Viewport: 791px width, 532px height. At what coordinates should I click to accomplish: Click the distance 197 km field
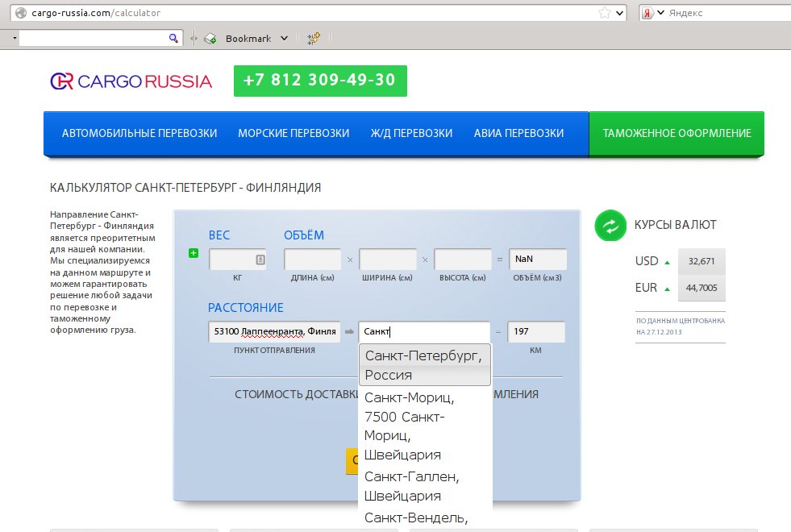pyautogui.click(x=536, y=332)
